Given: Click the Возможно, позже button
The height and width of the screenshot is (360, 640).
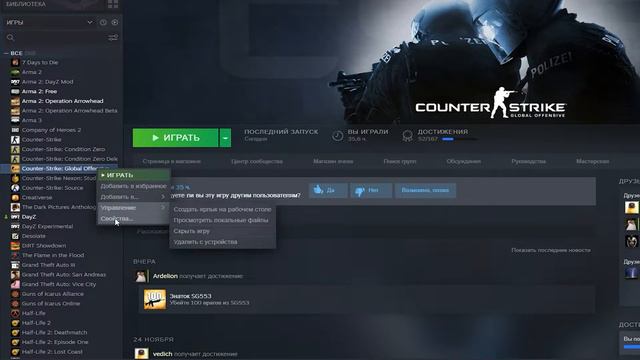Looking at the screenshot, I should pos(425,190).
